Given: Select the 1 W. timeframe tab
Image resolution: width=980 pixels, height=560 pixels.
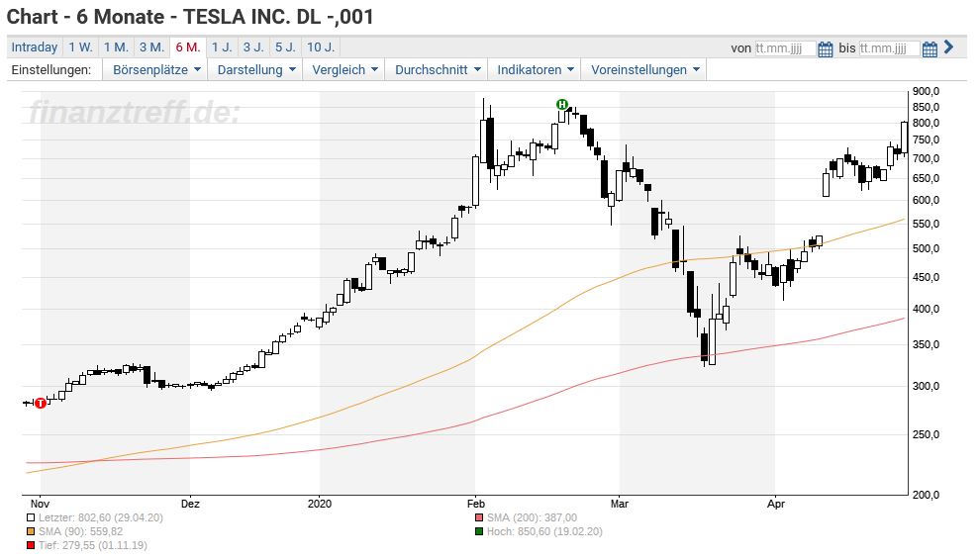Looking at the screenshot, I should tap(80, 47).
